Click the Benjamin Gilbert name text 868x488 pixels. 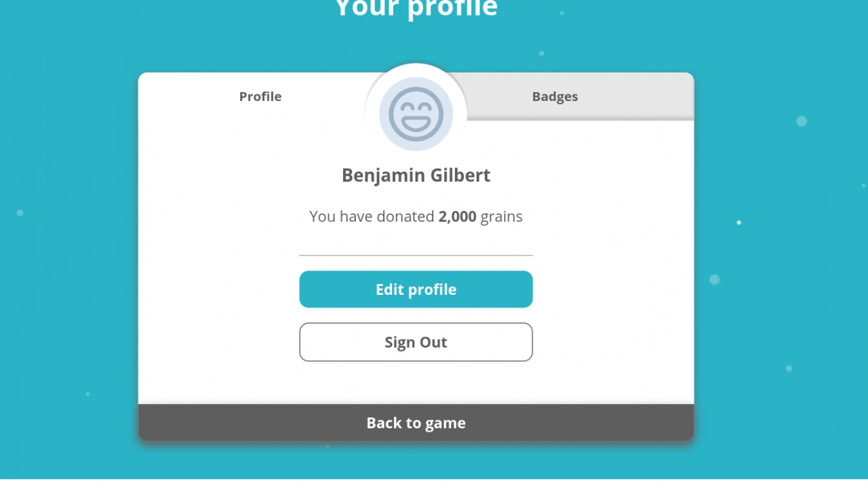(416, 176)
